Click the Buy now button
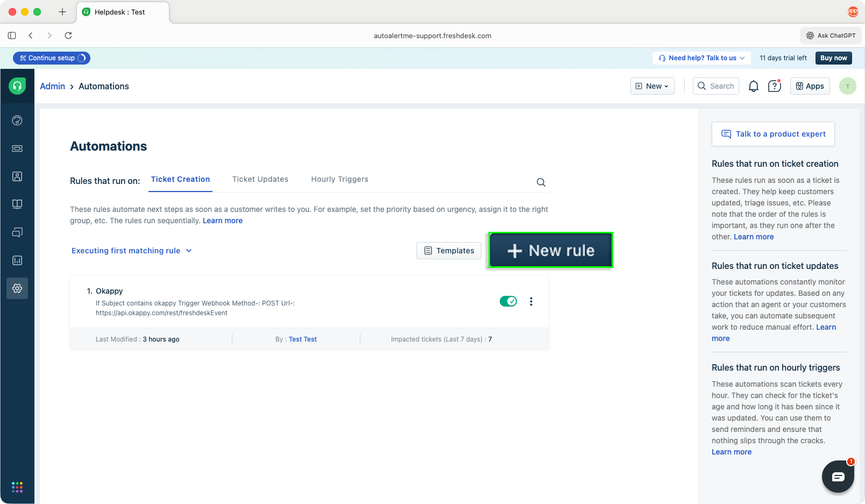Screen dimensions: 865x504 [834, 58]
